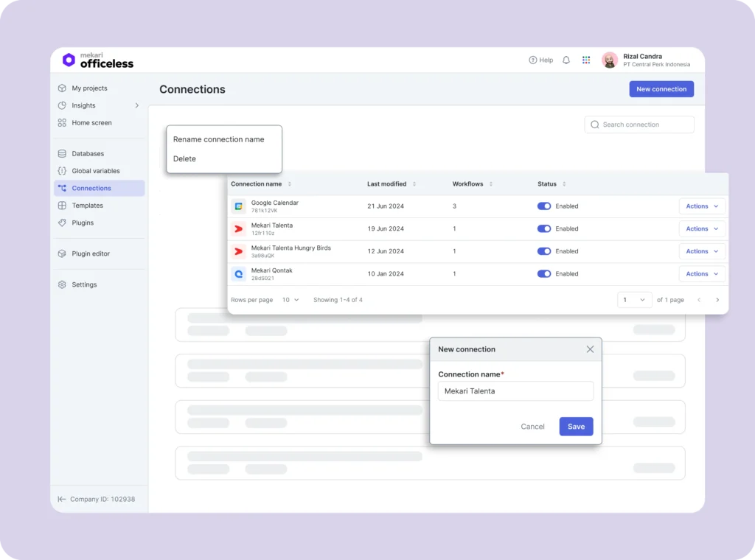This screenshot has width=755, height=560.
Task: Click the Connection name text field
Action: pos(515,391)
